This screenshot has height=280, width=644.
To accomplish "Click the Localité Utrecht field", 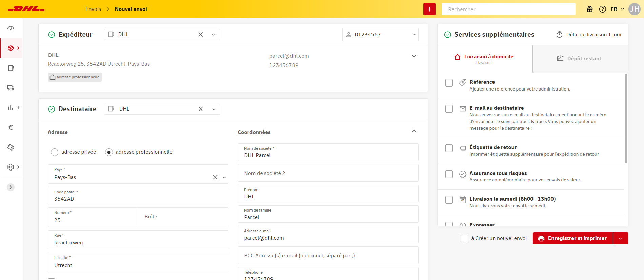I will 138,262.
